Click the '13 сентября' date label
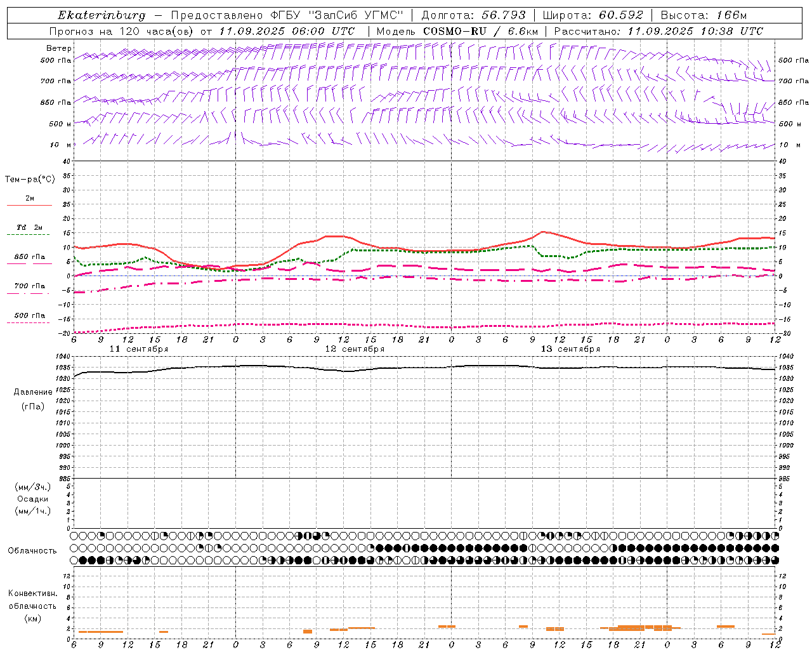Viewport: 812px width, 650px height. 570,349
